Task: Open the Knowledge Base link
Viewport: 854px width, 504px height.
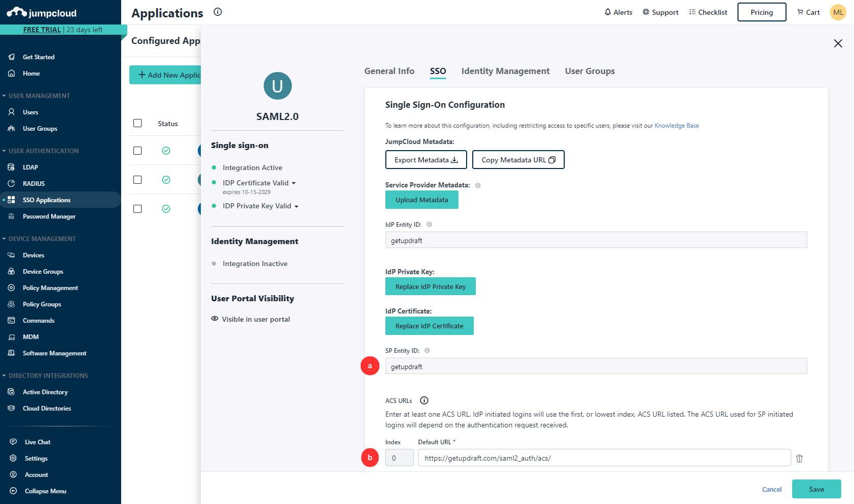Action: pyautogui.click(x=676, y=126)
